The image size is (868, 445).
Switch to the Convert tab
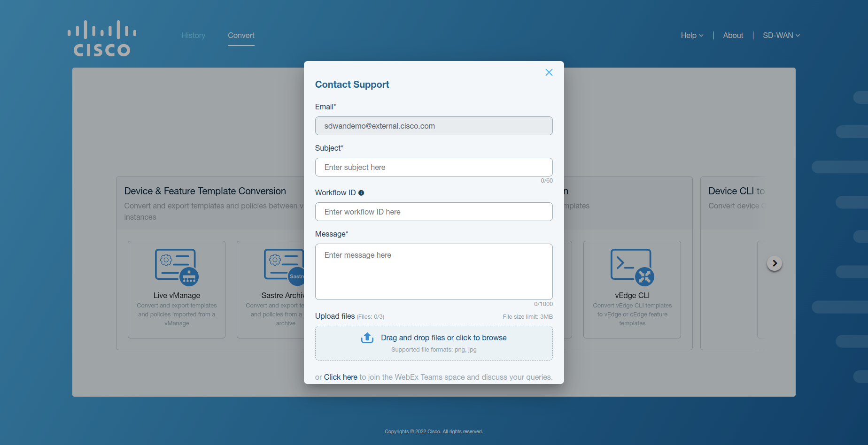(x=241, y=36)
